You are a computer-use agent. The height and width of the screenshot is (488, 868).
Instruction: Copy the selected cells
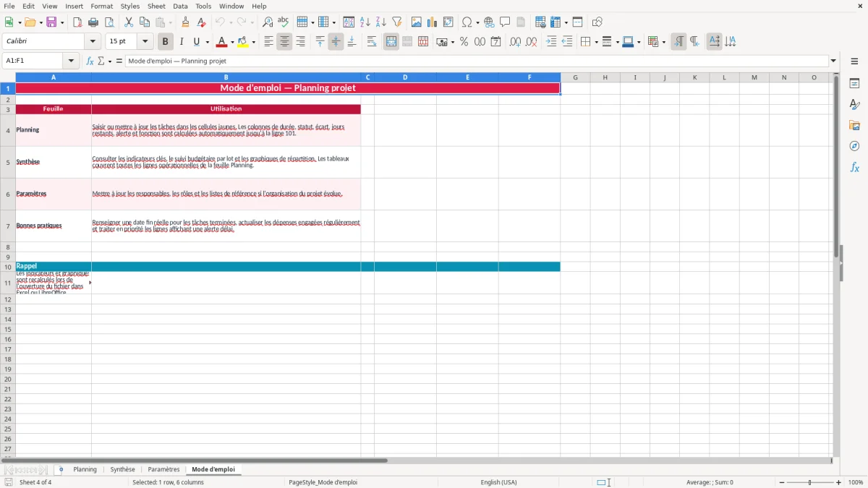point(144,22)
